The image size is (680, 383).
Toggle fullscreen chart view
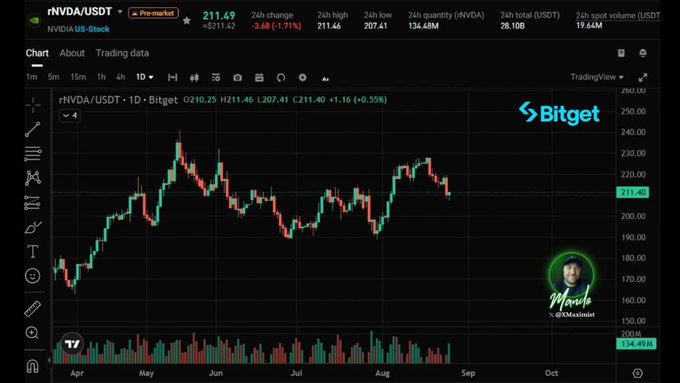tap(643, 78)
